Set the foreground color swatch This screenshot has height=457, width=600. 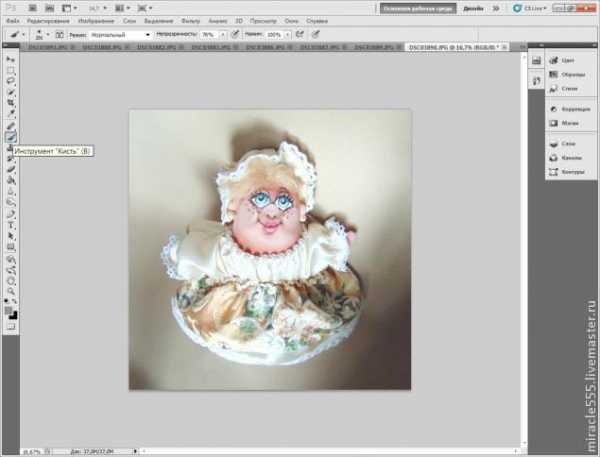(x=8, y=310)
